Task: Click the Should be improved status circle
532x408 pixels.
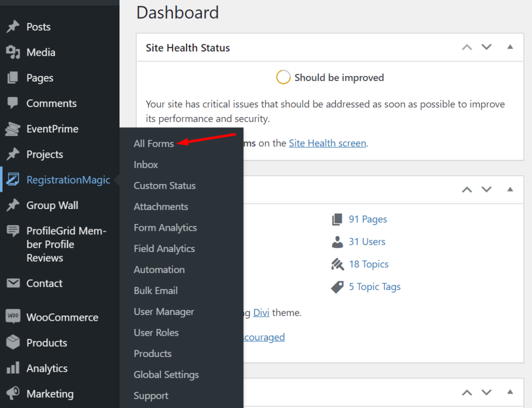Action: [283, 77]
